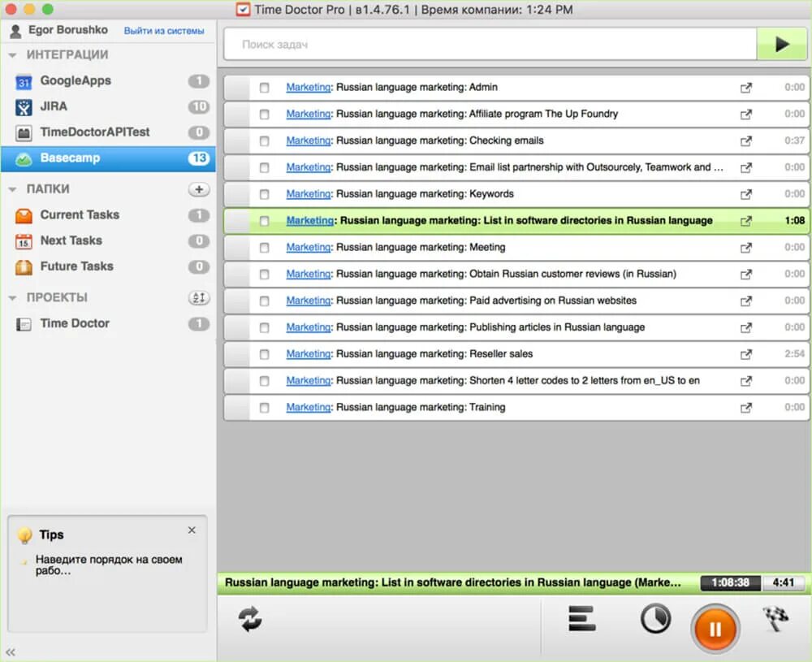The image size is (812, 662).
Task: Click the Tips lightbulb icon
Action: click(24, 535)
